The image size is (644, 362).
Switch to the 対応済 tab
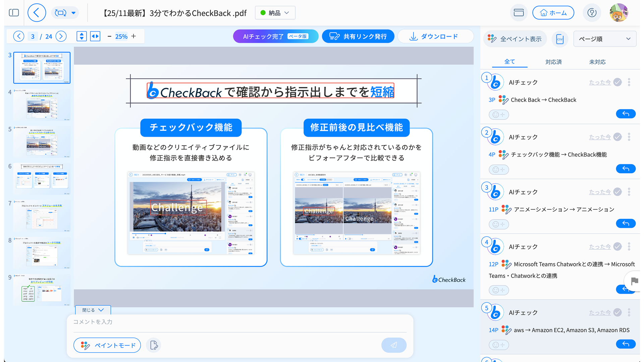pyautogui.click(x=553, y=62)
